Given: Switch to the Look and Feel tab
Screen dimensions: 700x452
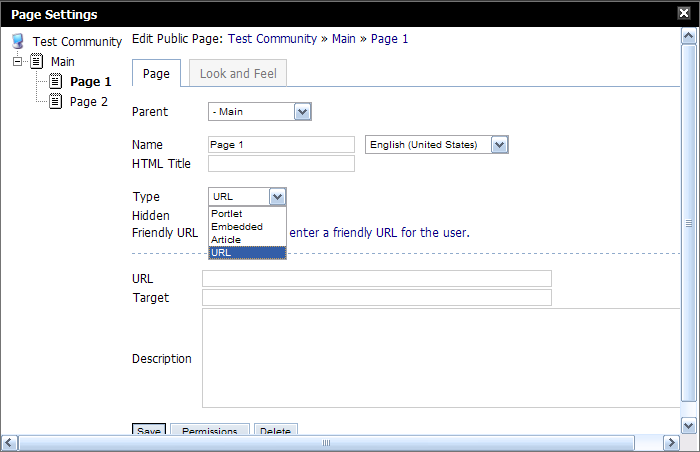Looking at the screenshot, I should [x=238, y=73].
